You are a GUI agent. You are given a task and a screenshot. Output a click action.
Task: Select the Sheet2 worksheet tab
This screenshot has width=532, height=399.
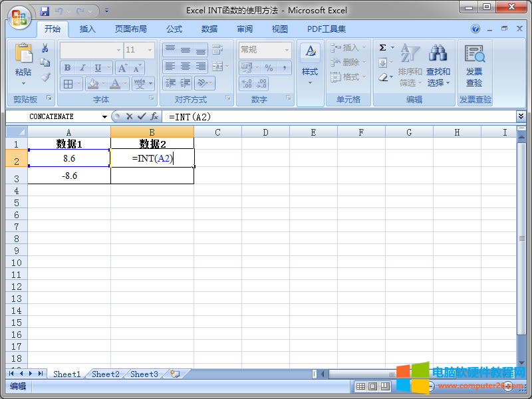tap(106, 374)
